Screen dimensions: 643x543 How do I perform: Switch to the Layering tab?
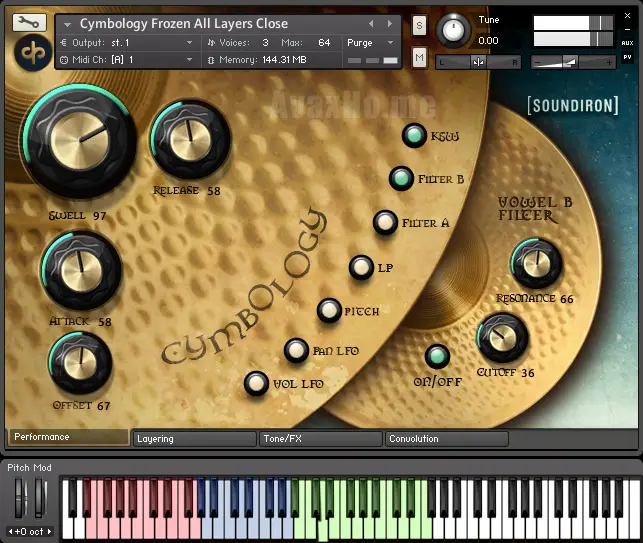194,439
